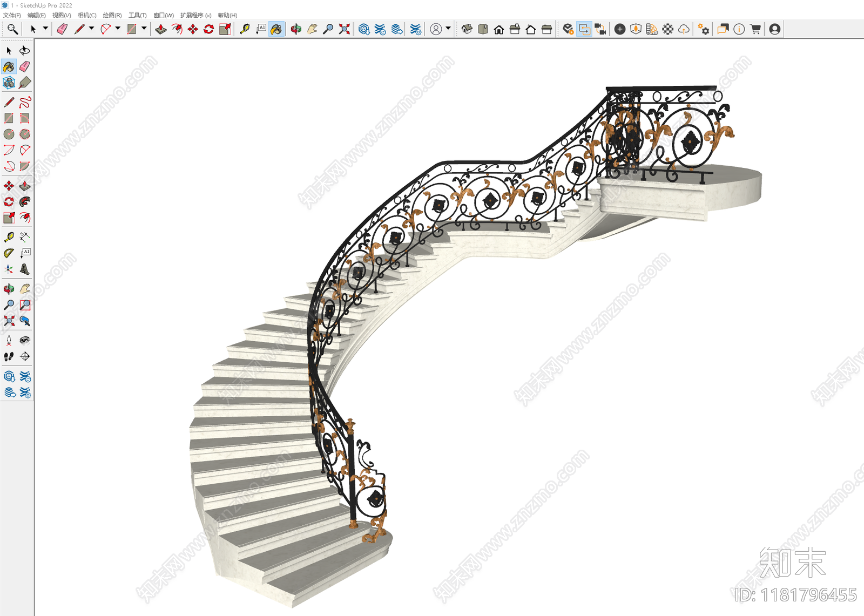Expand the user profile dropdown arrow

pos(448,28)
